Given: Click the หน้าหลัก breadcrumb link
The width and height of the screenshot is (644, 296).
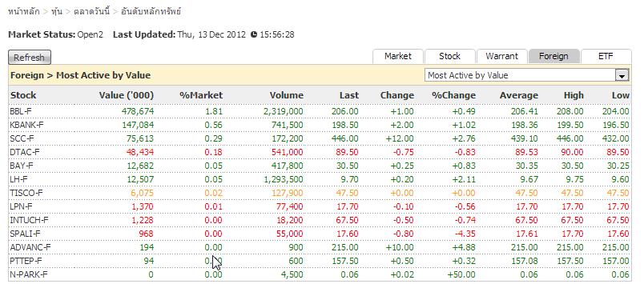Looking at the screenshot, I should tap(24, 11).
